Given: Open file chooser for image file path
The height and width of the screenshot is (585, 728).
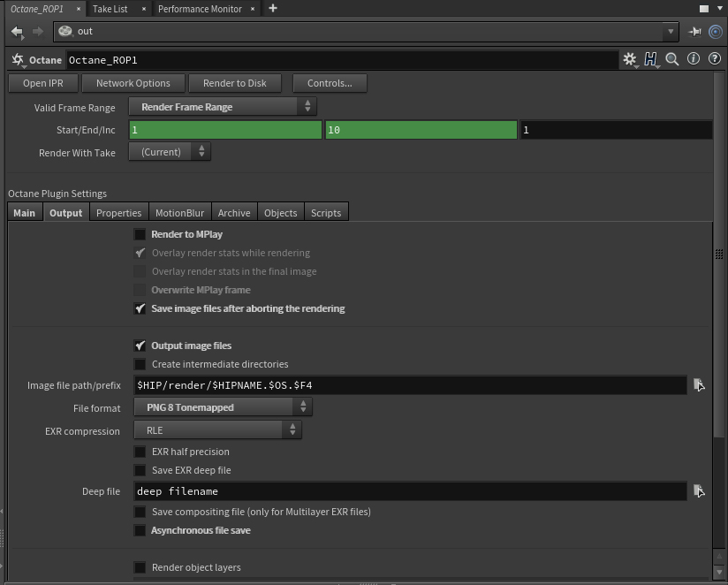Looking at the screenshot, I should coord(699,385).
